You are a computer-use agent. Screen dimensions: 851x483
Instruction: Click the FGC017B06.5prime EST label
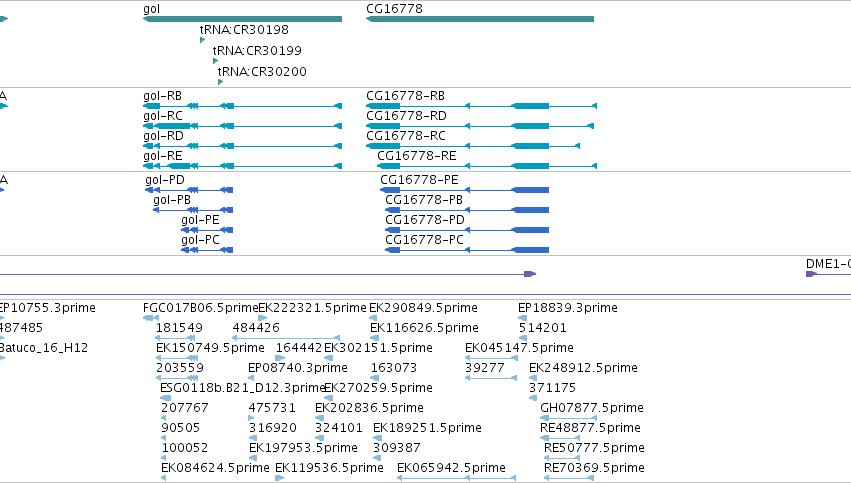point(200,308)
